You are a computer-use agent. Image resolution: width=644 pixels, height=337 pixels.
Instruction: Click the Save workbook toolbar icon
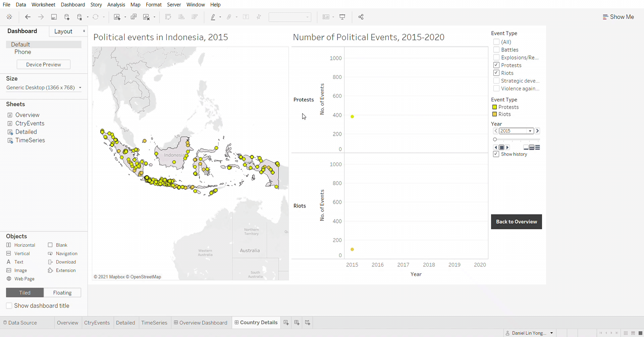point(54,17)
